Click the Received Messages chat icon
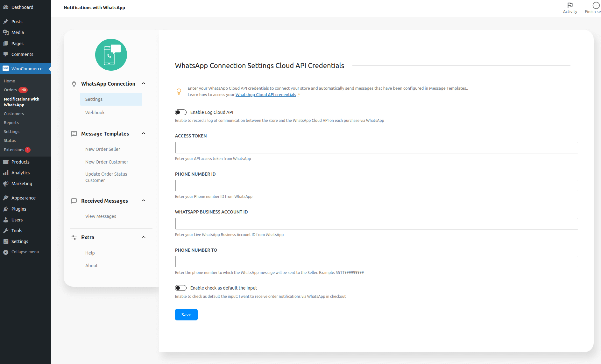 pos(74,201)
